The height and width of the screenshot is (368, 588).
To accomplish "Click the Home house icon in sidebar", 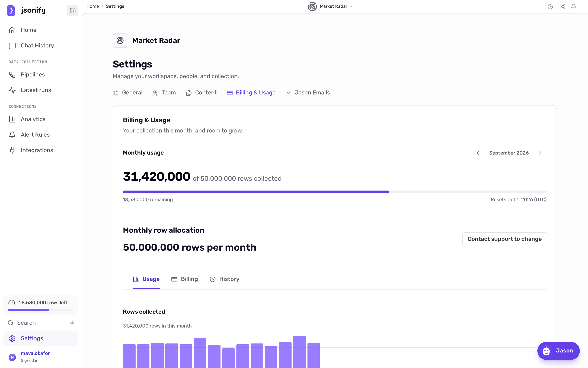I will coord(12,30).
